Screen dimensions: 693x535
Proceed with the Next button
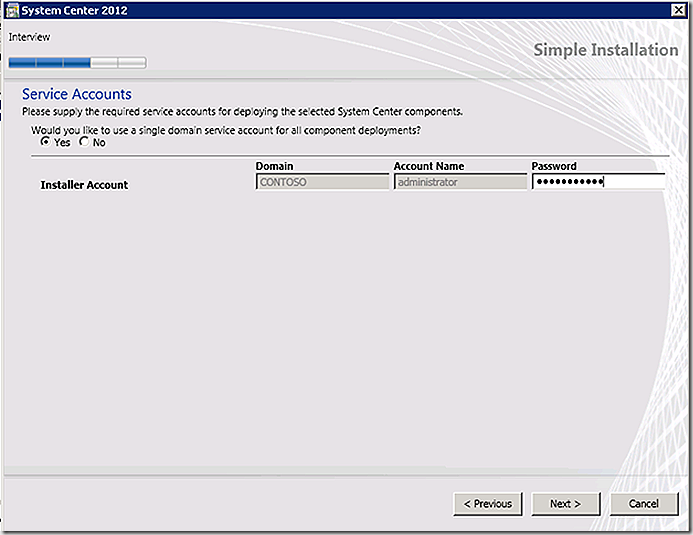566,504
